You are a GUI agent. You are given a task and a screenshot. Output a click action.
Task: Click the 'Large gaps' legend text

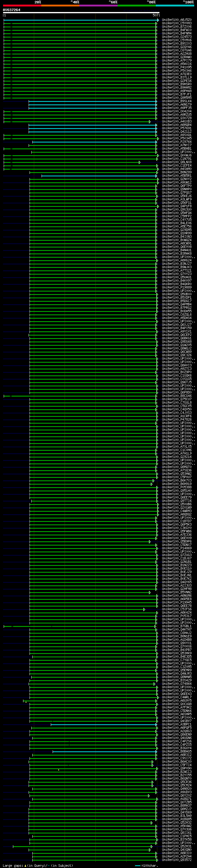point(13,866)
